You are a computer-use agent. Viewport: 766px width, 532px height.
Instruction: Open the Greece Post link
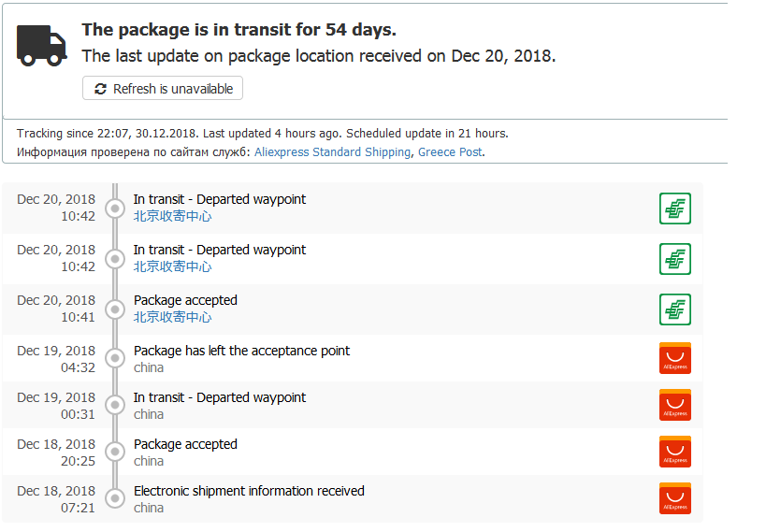pos(450,151)
